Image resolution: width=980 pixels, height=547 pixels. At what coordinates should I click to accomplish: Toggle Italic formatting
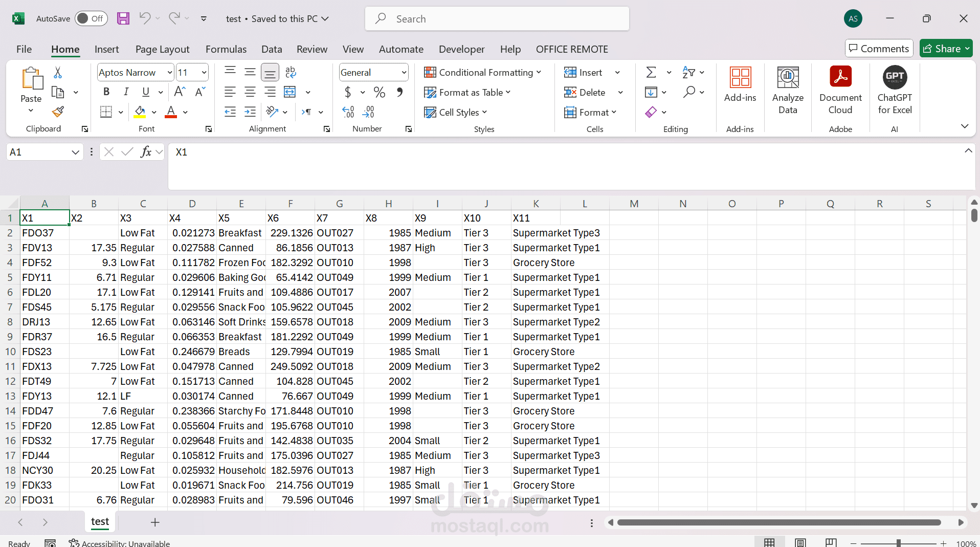pyautogui.click(x=126, y=92)
